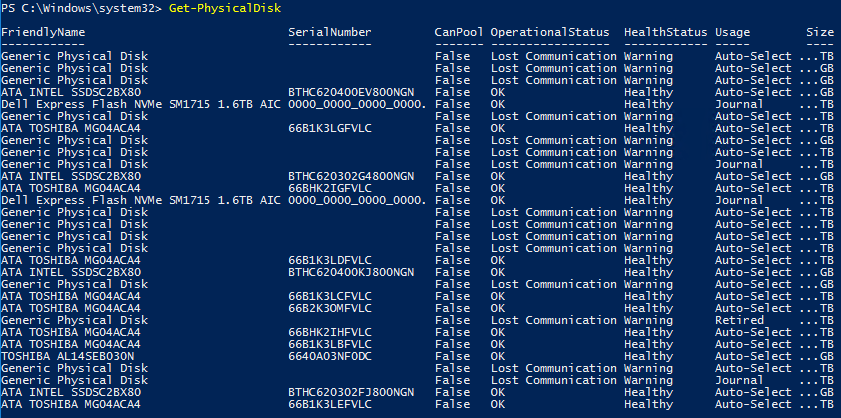Image resolution: width=841 pixels, height=418 pixels.
Task: Click the Get-PhysicalDisk command text
Action: coord(225,9)
